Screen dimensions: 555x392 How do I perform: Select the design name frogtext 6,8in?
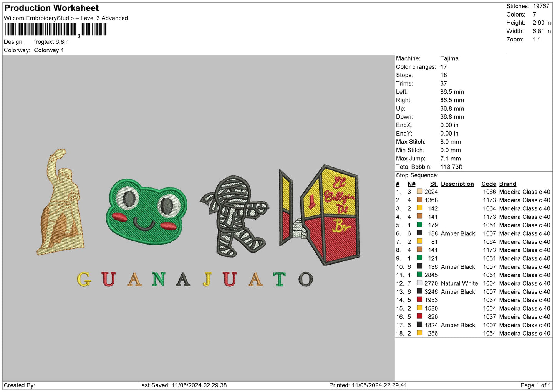pyautogui.click(x=51, y=42)
